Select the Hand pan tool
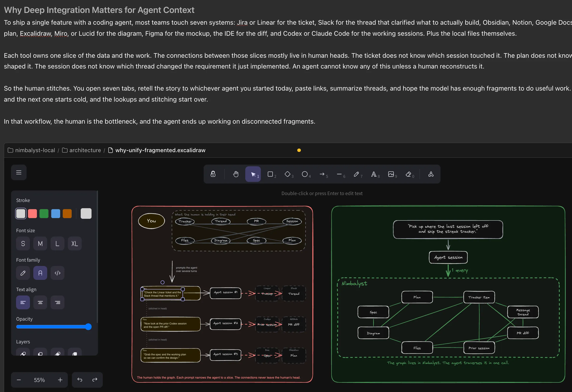 pos(236,174)
